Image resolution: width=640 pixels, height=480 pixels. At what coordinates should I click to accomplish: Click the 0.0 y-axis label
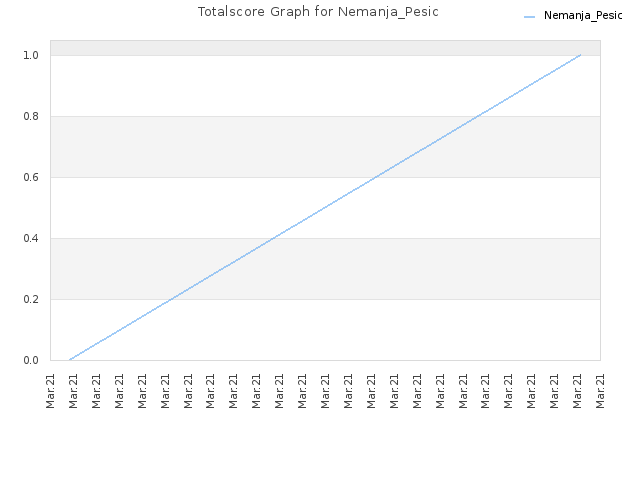point(31,360)
